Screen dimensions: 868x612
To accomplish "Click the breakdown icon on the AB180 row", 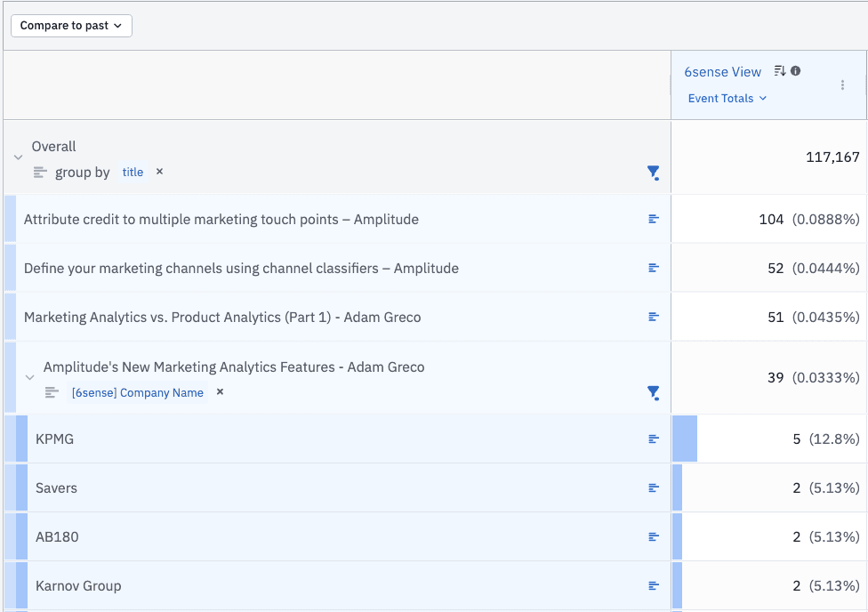I will pyautogui.click(x=654, y=536).
